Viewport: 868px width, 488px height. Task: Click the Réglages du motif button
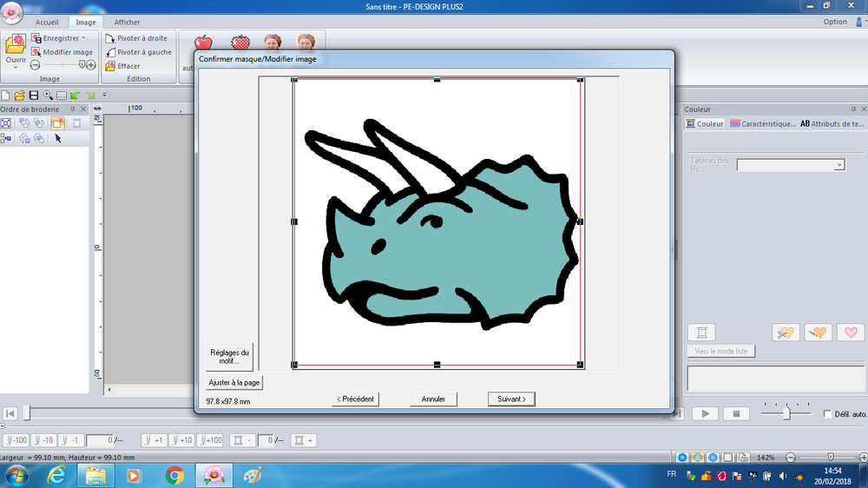coord(229,357)
